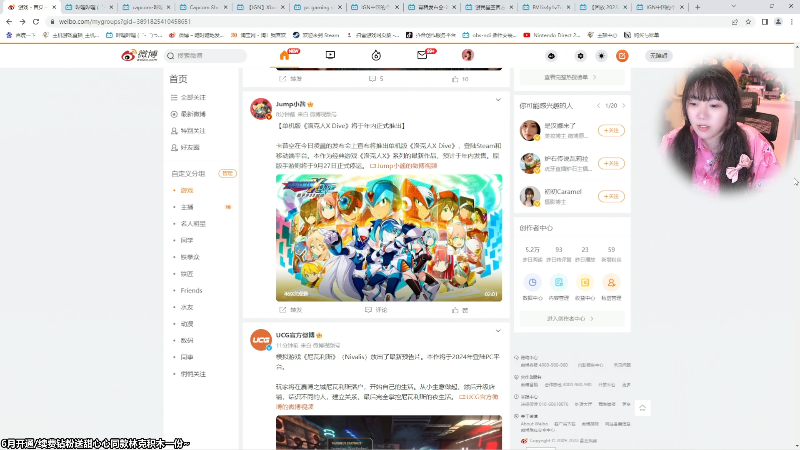Open the messages envelope icon

tap(422, 55)
